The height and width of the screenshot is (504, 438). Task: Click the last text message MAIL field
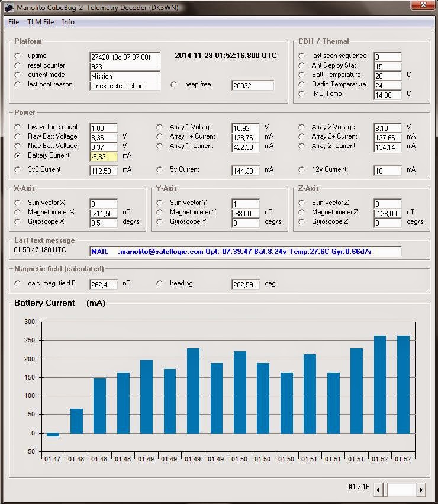246,252
